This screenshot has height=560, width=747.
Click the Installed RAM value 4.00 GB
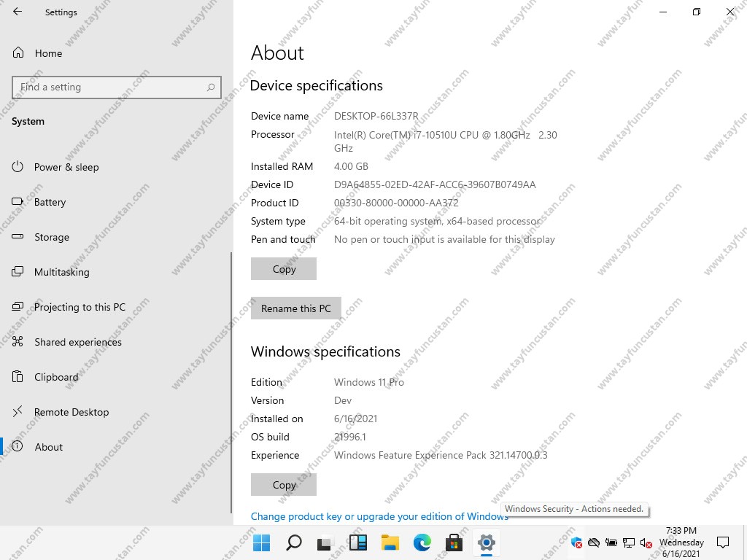pyautogui.click(x=351, y=167)
